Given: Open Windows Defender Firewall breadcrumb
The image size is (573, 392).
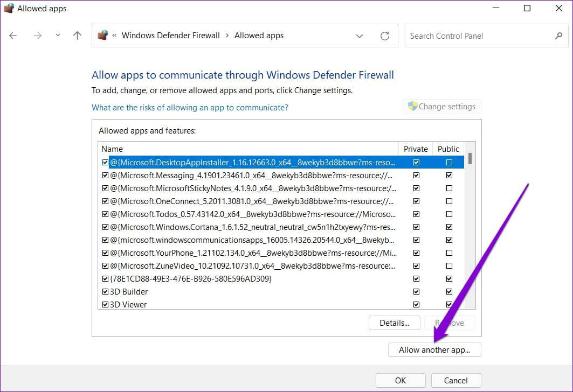Looking at the screenshot, I should pyautogui.click(x=171, y=36).
